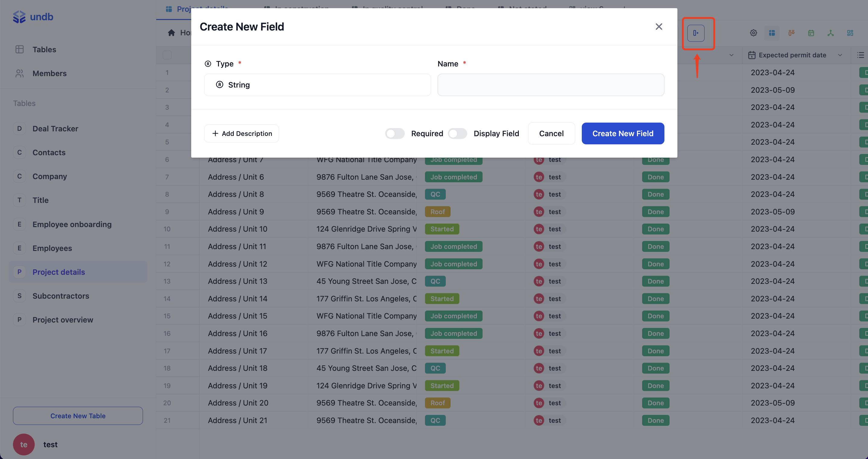Switch to the green calendar view icon
The image size is (868, 459).
pos(811,33)
